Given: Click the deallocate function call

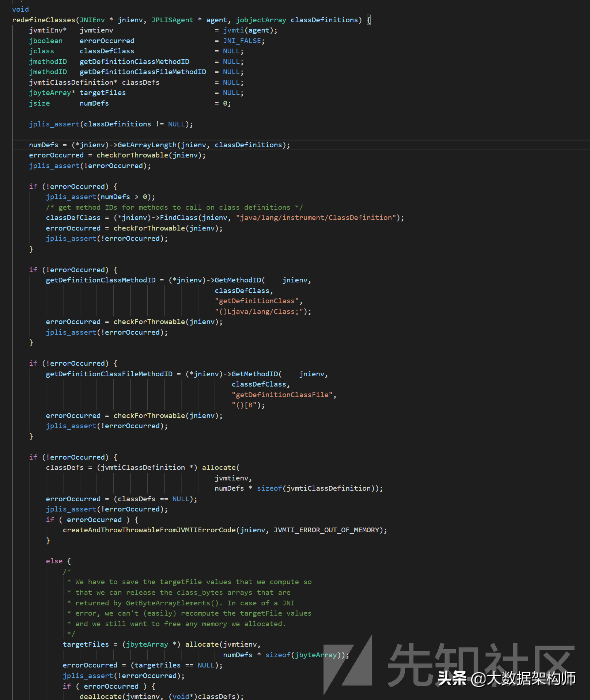Looking at the screenshot, I should tap(101, 696).
